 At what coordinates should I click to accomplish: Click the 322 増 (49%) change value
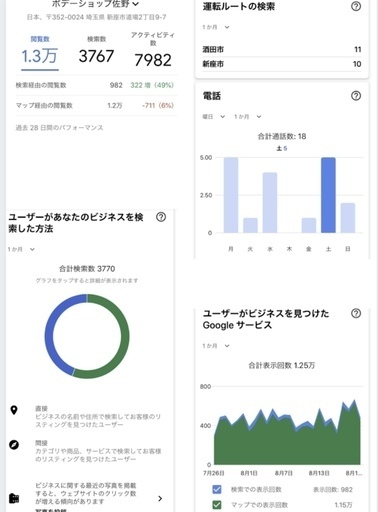(152, 85)
